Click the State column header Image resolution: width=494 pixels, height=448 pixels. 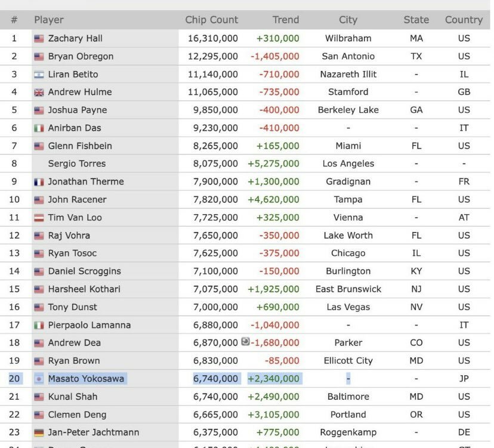point(416,20)
